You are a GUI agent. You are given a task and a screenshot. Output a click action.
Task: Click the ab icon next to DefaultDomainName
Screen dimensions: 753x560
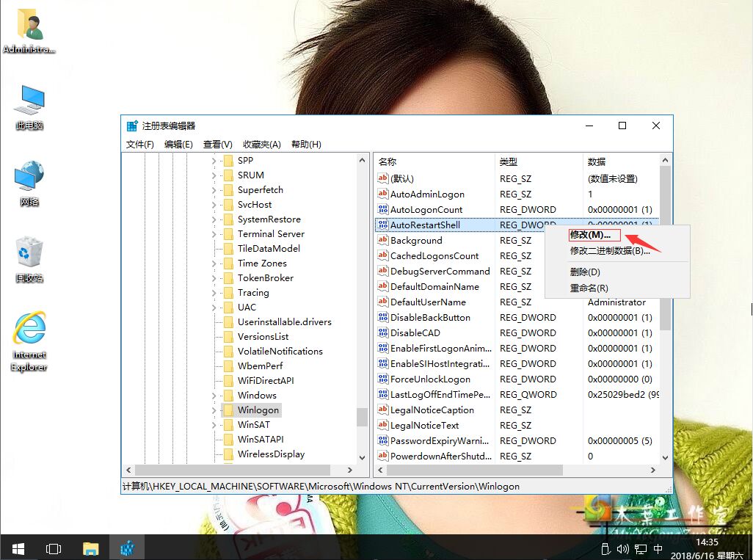(x=382, y=286)
